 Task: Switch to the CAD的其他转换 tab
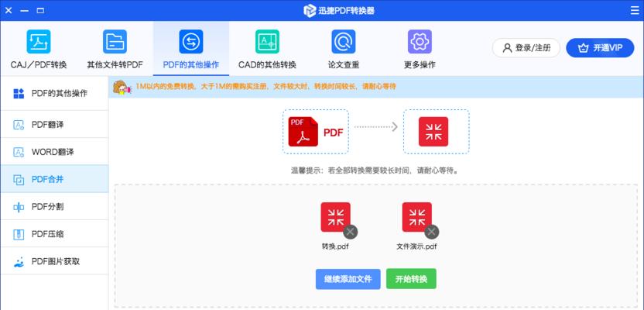(267, 49)
